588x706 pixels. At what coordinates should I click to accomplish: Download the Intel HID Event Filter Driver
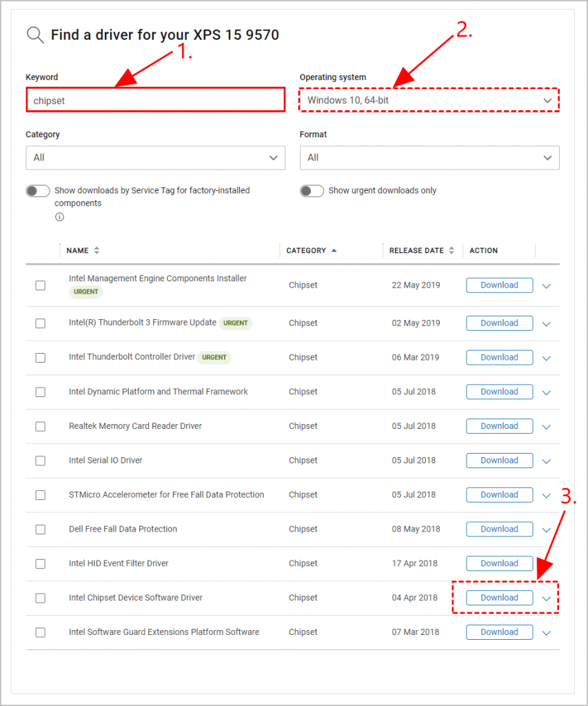point(499,563)
